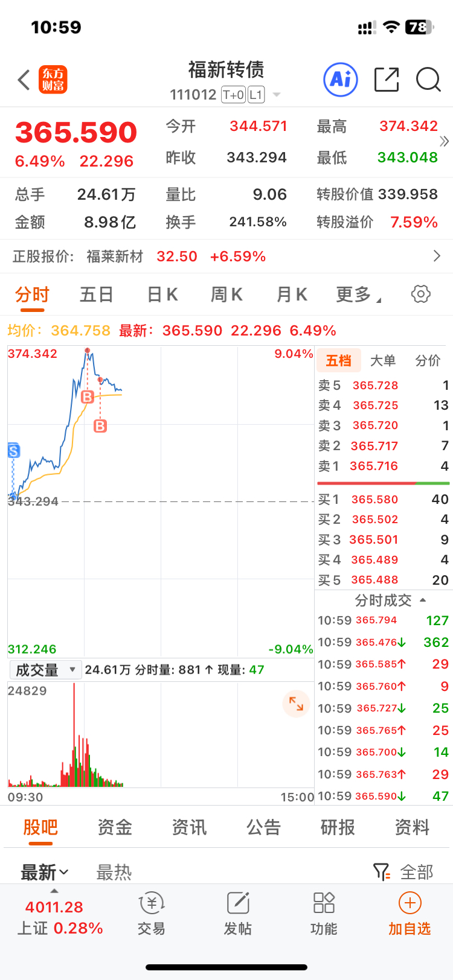The width and height of the screenshot is (453, 980).
Task: Tap the orange expand chart icon
Action: (296, 704)
